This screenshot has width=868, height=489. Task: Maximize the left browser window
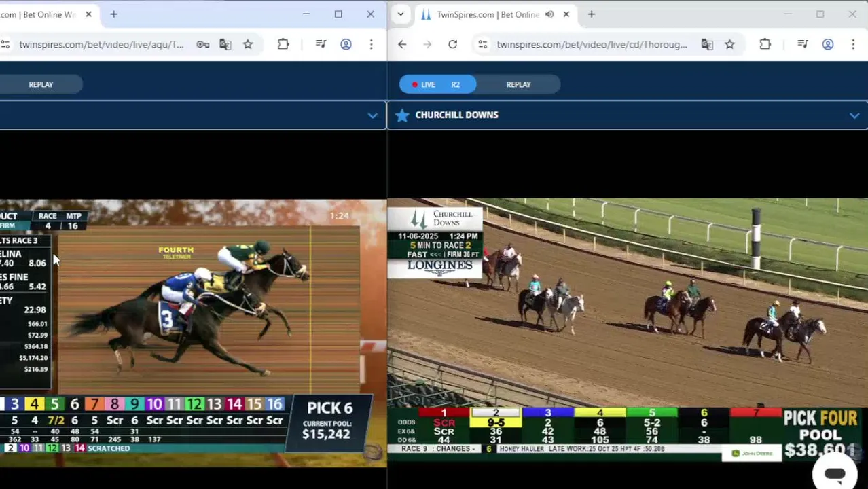pyautogui.click(x=338, y=14)
